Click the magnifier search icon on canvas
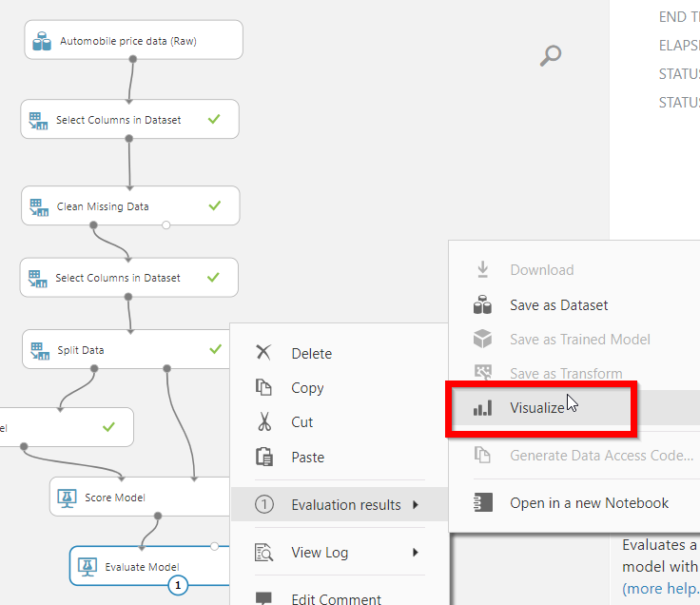Screen dimensions: 700x605 click(551, 55)
